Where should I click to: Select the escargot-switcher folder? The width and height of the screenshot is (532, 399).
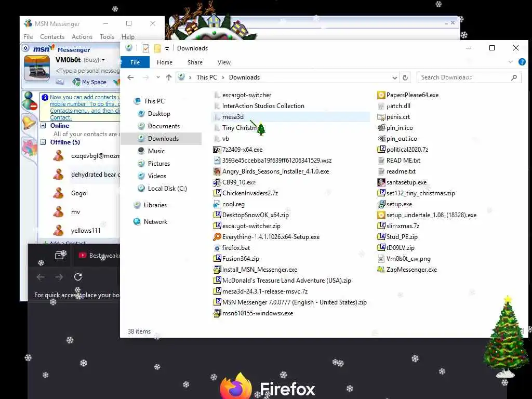click(247, 95)
